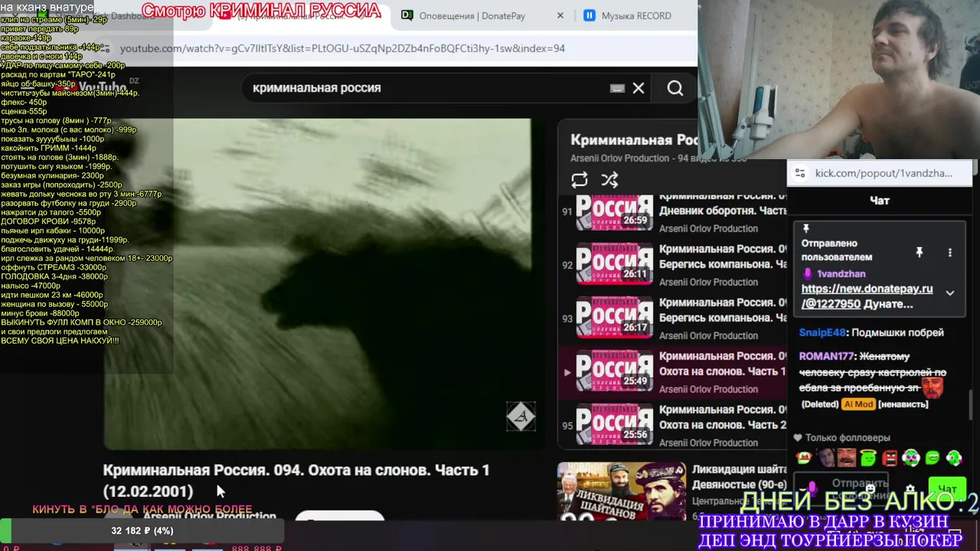Click the 1vandzhan username in pinned message
Image resolution: width=980 pixels, height=551 pixels.
click(841, 273)
